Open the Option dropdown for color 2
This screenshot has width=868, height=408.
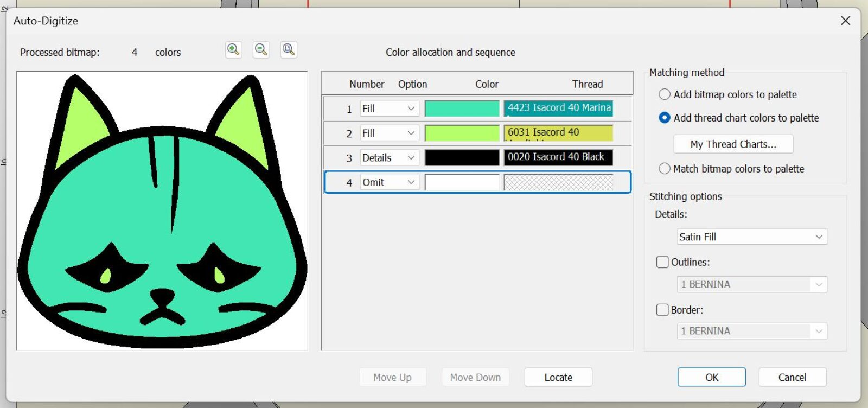pos(390,133)
